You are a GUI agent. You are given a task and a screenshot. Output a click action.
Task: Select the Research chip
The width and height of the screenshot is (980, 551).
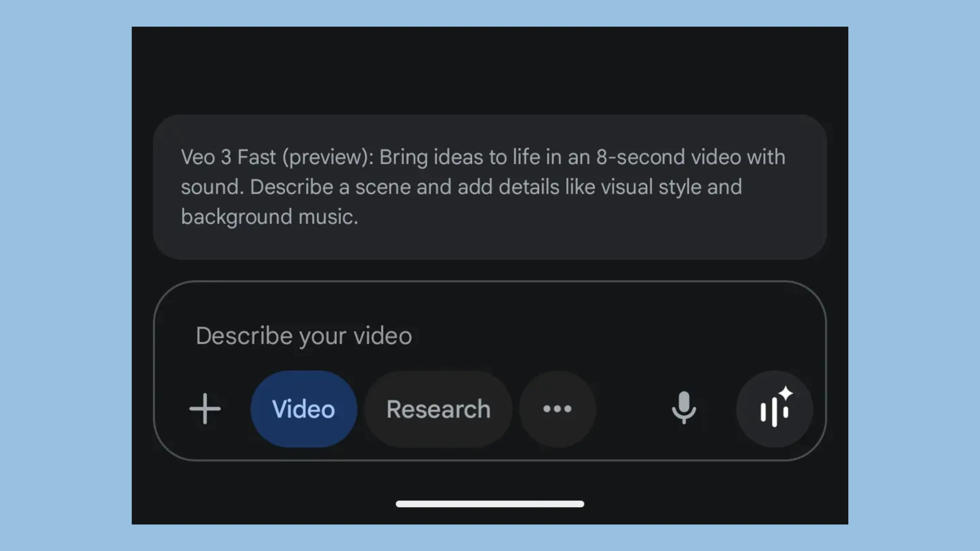click(438, 409)
